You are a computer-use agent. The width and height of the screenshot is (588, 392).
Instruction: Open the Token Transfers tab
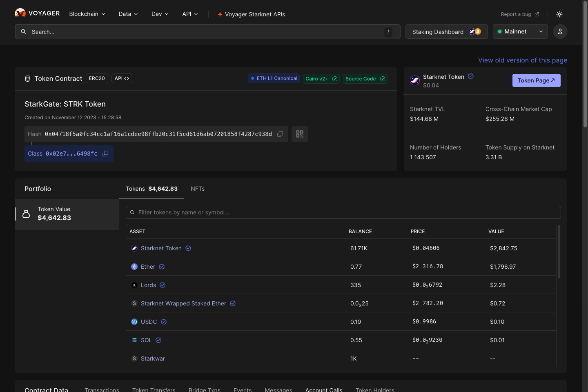pos(154,390)
